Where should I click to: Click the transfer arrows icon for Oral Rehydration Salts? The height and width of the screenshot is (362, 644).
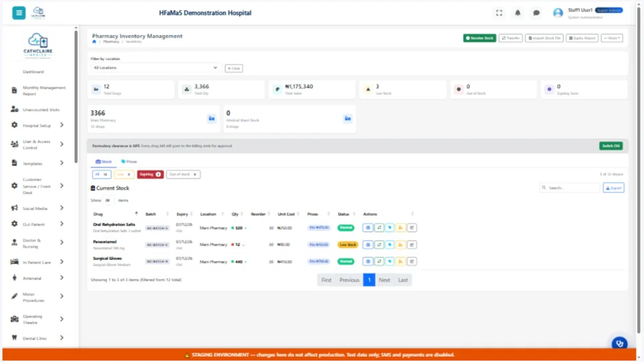coord(378,228)
